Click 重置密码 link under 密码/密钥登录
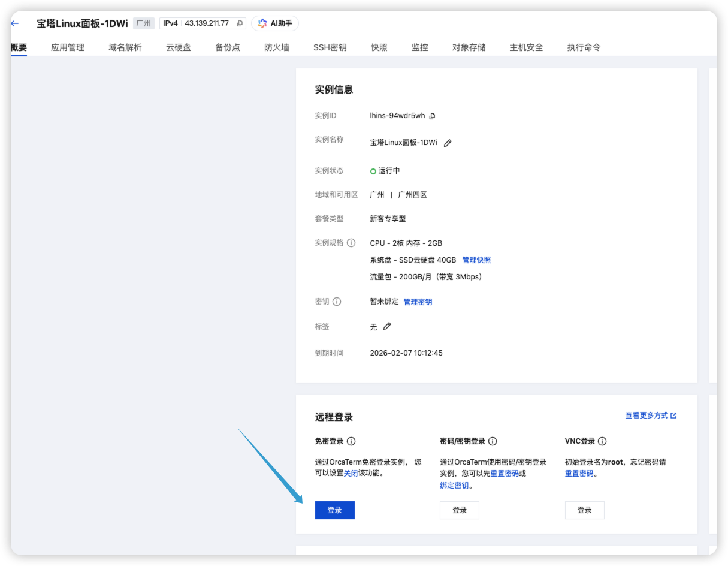 click(x=505, y=474)
